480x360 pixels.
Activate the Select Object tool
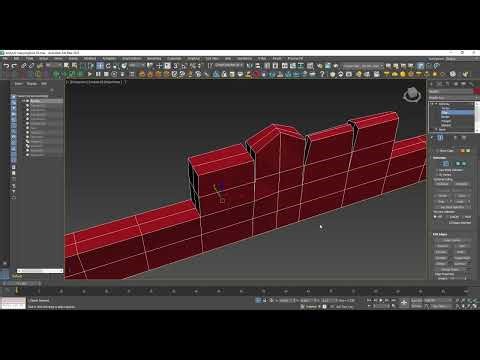[x=66, y=66]
